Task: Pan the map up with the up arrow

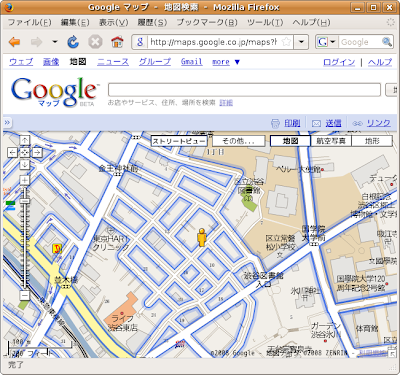Action: coord(25,140)
